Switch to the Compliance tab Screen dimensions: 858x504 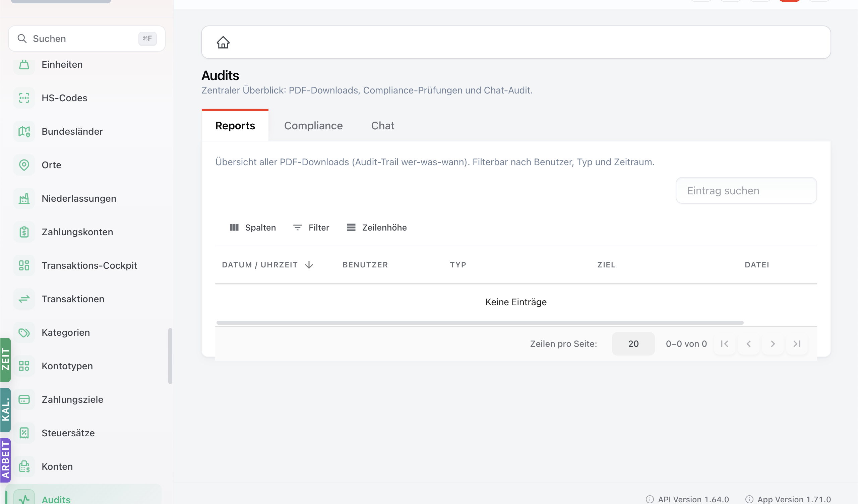point(313,125)
